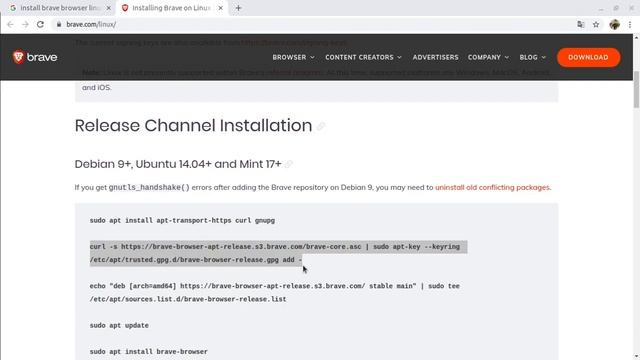Open the translate page icon
This screenshot has width=640, height=360.
pyautogui.click(x=581, y=24)
